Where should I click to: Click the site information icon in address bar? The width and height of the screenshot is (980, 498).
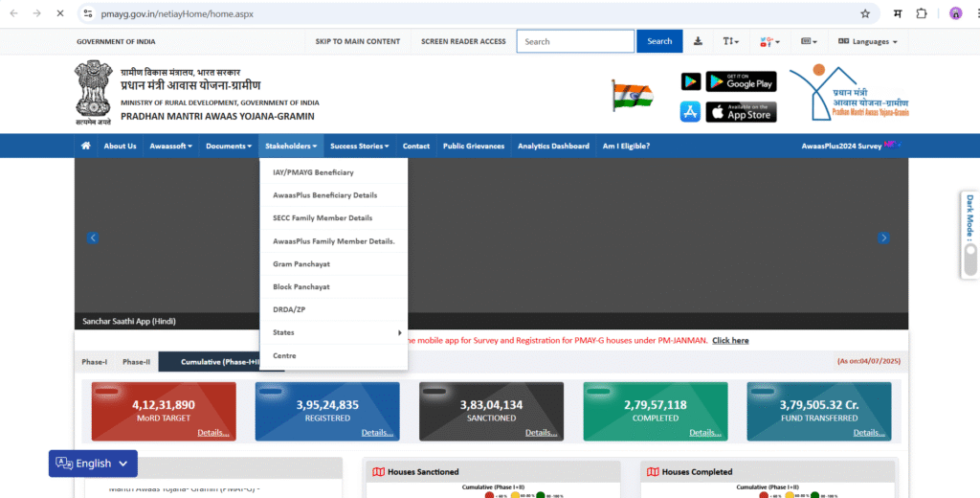pos(88,13)
